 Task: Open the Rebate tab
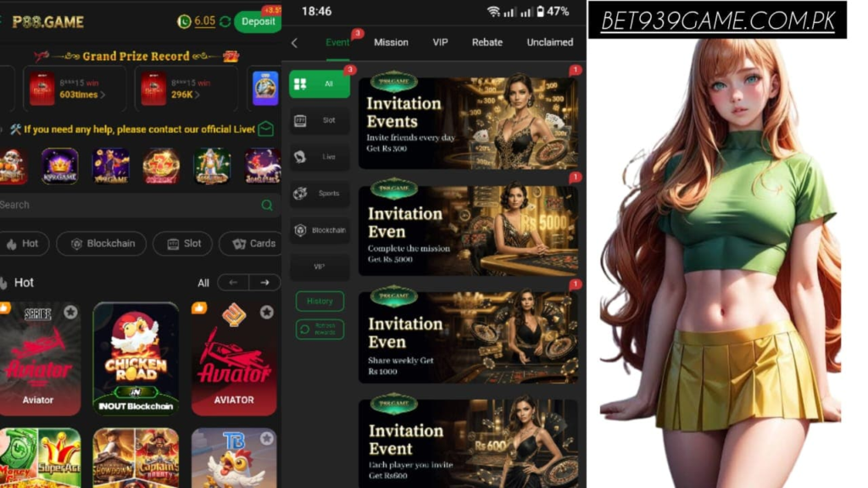487,42
